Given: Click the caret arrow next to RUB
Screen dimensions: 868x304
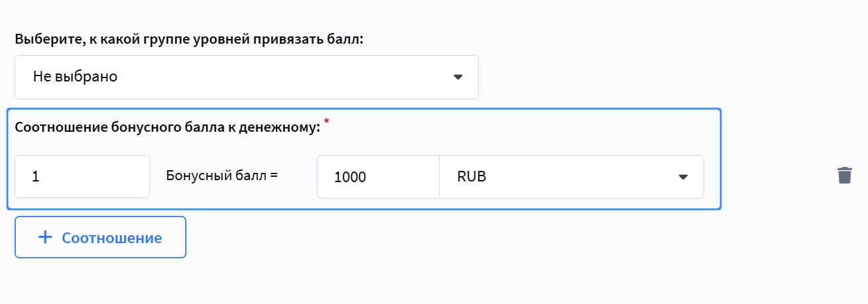Looking at the screenshot, I should coord(683,177).
